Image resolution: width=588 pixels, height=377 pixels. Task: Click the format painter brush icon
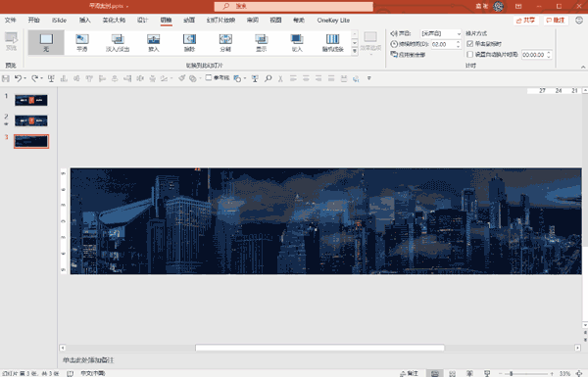tap(181, 78)
